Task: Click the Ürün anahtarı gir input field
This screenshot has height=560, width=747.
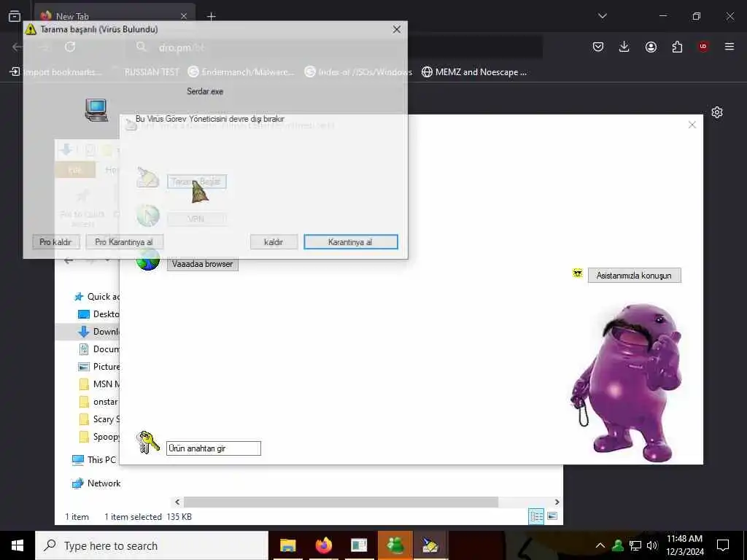Action: click(214, 448)
